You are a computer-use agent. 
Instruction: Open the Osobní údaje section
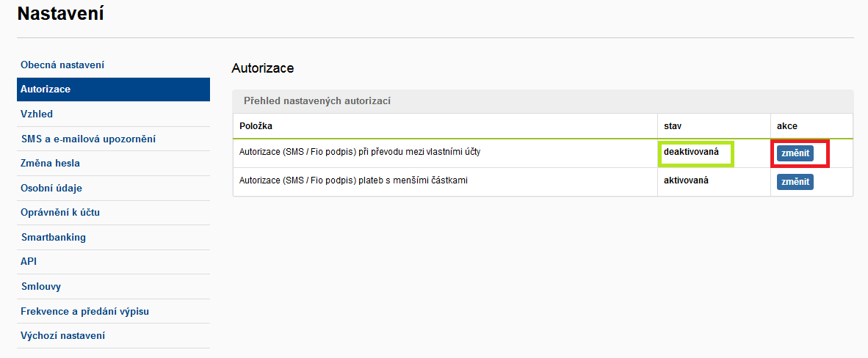click(113, 188)
